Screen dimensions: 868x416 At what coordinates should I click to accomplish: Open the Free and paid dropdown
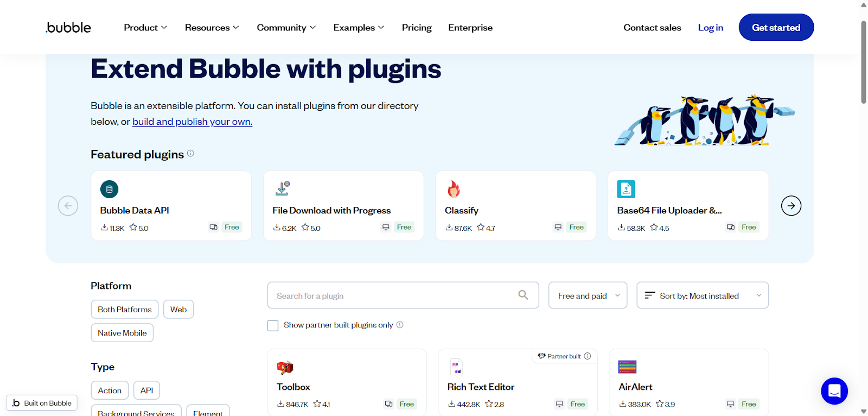588,295
